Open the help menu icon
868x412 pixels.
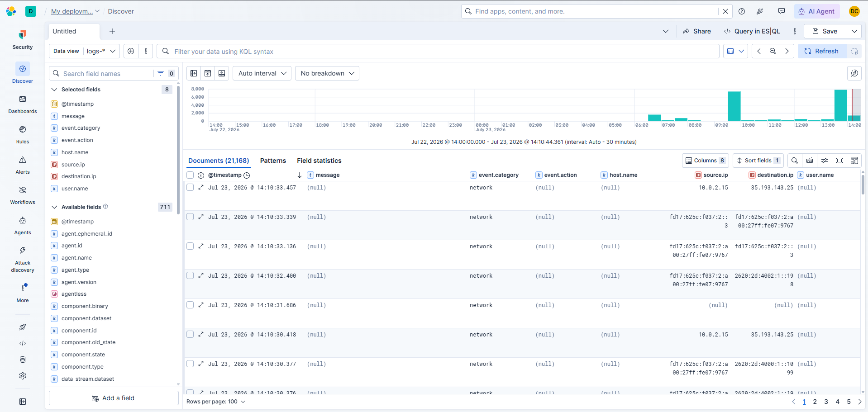(742, 11)
